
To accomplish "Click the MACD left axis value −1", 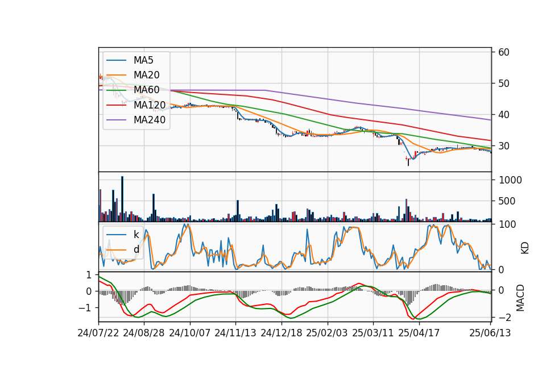I will click(85, 308).
